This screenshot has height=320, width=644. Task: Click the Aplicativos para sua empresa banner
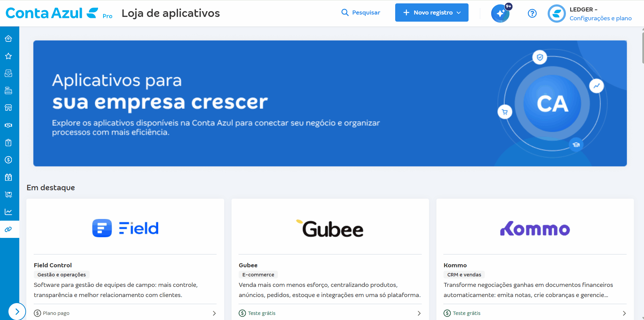[330, 103]
